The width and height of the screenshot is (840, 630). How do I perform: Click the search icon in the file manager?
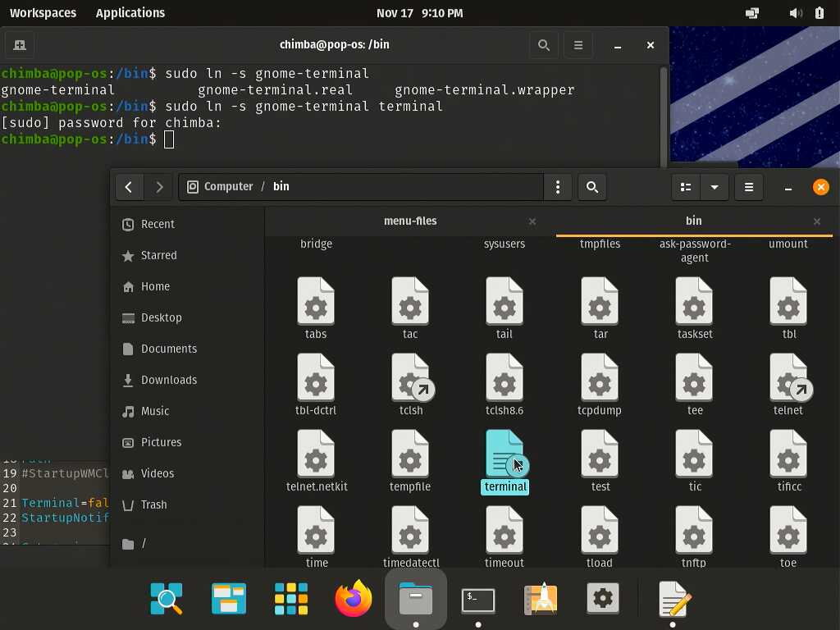(592, 187)
